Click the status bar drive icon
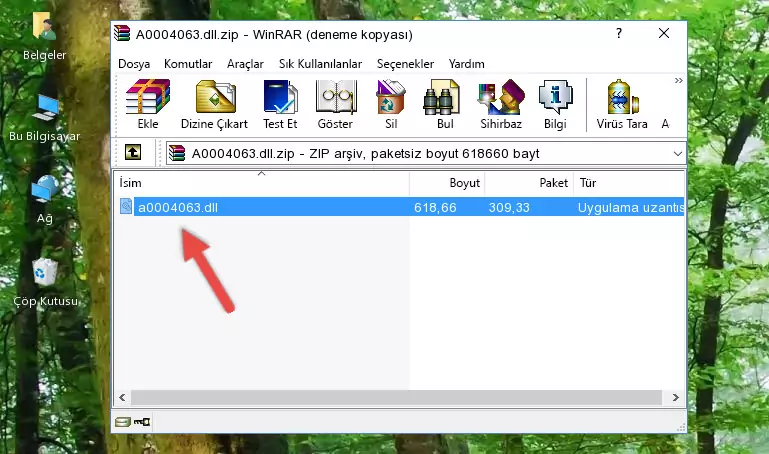 pyautogui.click(x=123, y=421)
